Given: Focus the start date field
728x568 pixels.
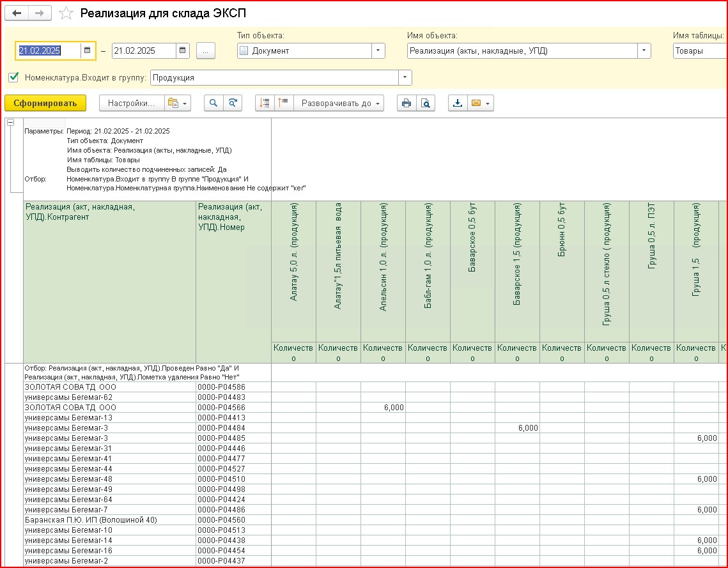Looking at the screenshot, I should coord(49,50).
